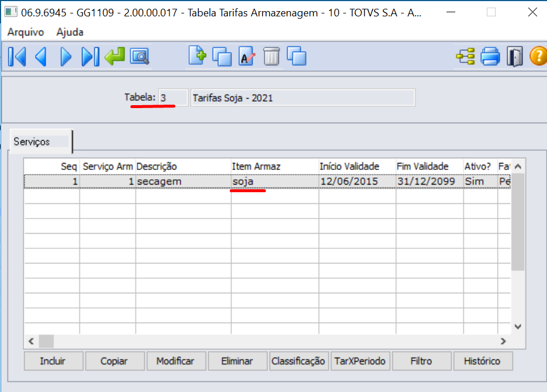Viewport: 547px width, 392px height.
Task: Minimize the Tabela Tarifas Armazenagem window
Action: click(x=451, y=12)
